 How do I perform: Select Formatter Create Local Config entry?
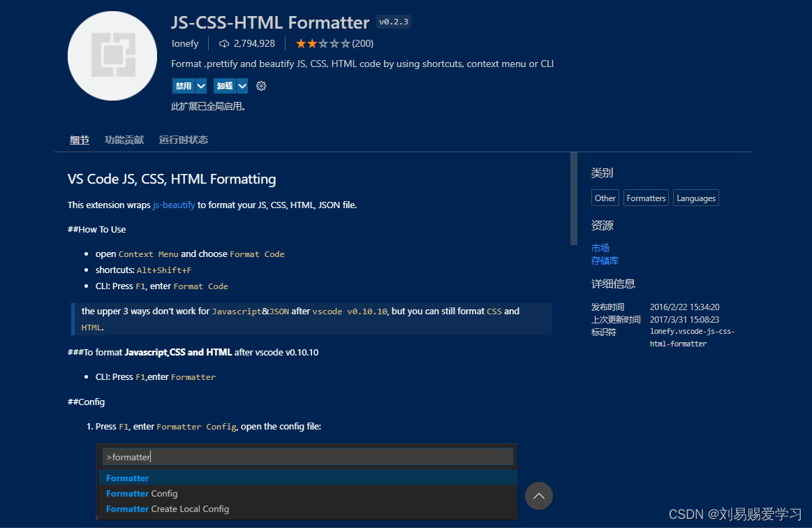click(308, 509)
